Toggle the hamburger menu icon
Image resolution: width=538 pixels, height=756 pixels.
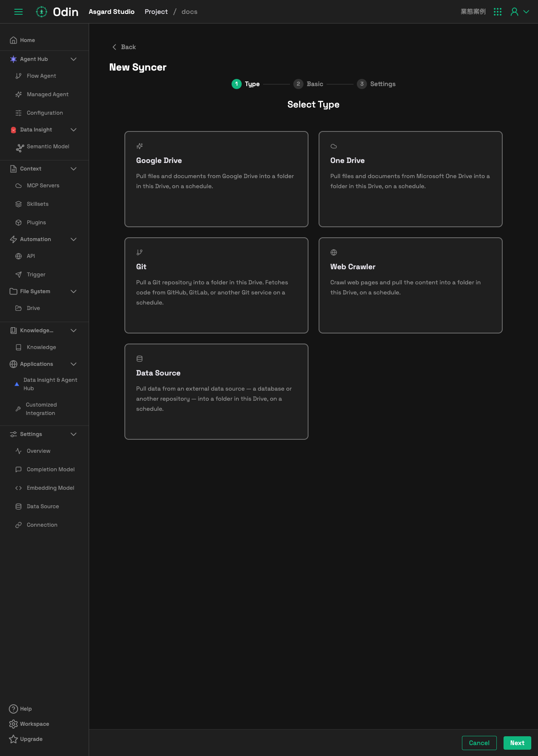(x=18, y=12)
